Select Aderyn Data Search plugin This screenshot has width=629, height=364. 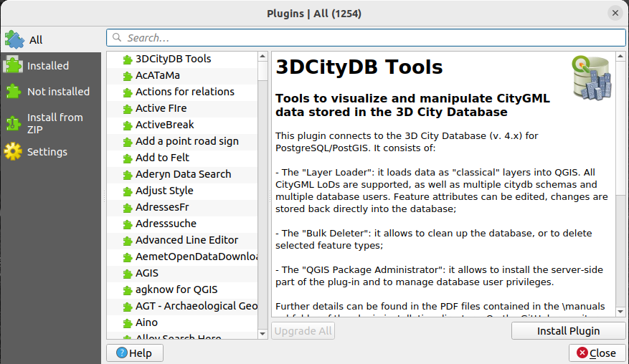pyautogui.click(x=183, y=174)
